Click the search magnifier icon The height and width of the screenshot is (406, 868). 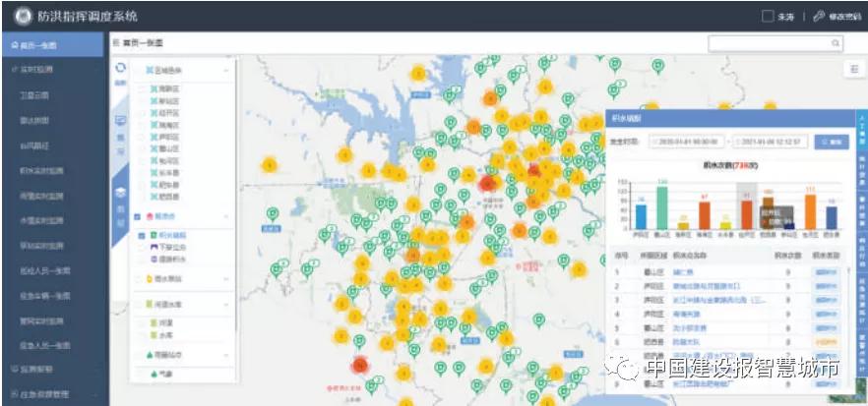tap(837, 44)
